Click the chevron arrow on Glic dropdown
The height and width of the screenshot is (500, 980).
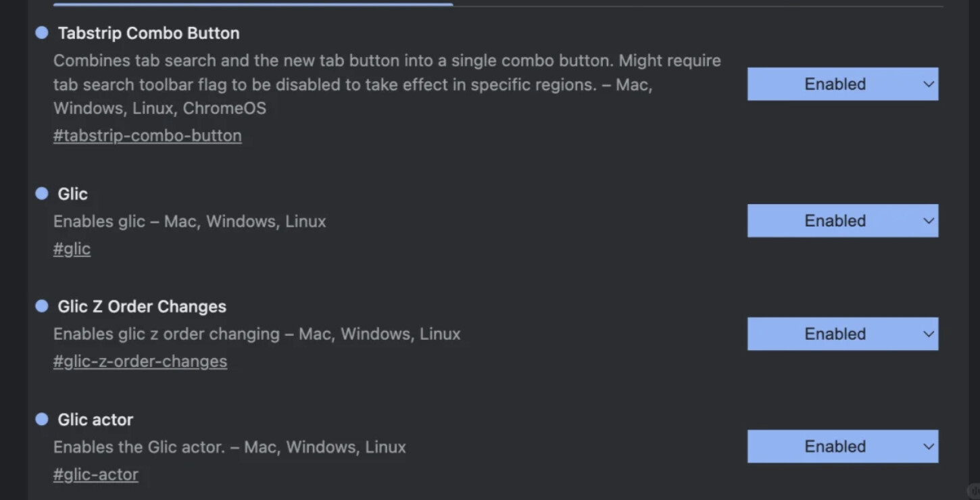[929, 221]
